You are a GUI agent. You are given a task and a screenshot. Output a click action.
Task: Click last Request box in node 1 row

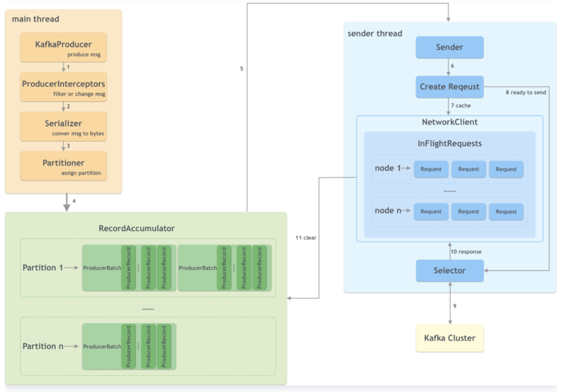(506, 170)
